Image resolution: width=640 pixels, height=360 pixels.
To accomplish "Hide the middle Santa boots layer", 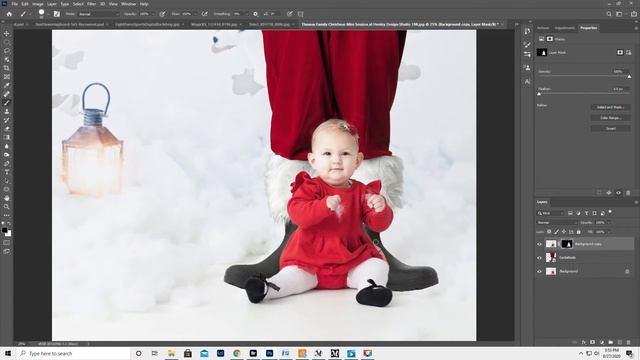I will pyautogui.click(x=539, y=258).
